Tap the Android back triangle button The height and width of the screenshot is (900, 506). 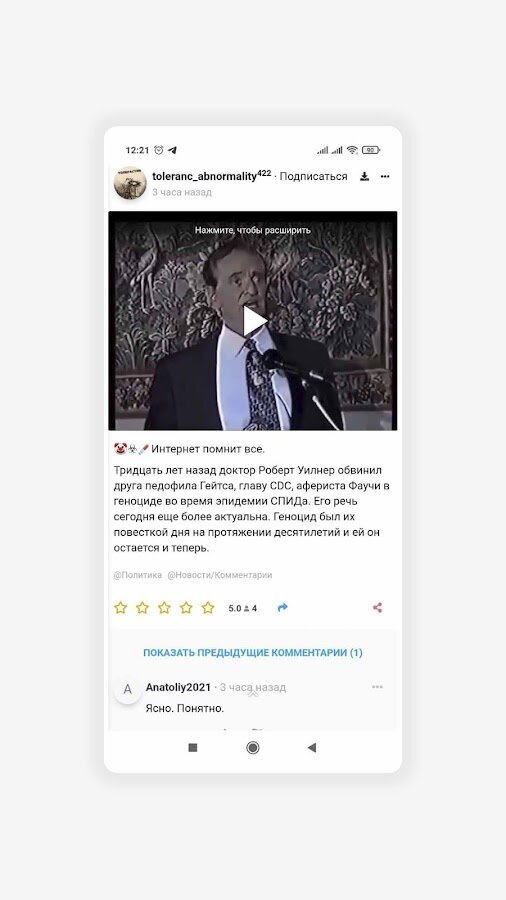[x=312, y=747]
